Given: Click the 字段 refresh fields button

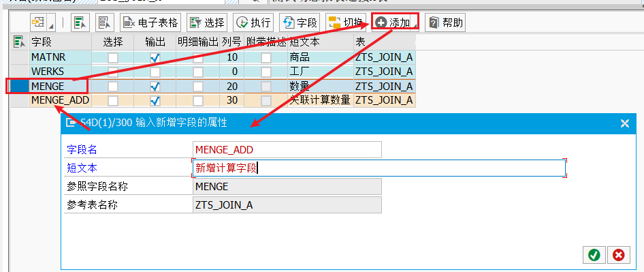Looking at the screenshot, I should tap(300, 22).
